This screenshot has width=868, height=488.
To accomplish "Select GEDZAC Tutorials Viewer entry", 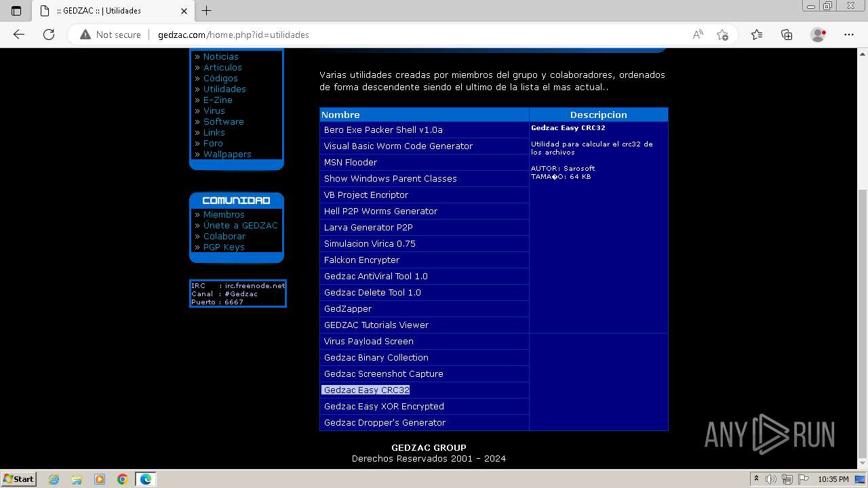I will (425, 325).
